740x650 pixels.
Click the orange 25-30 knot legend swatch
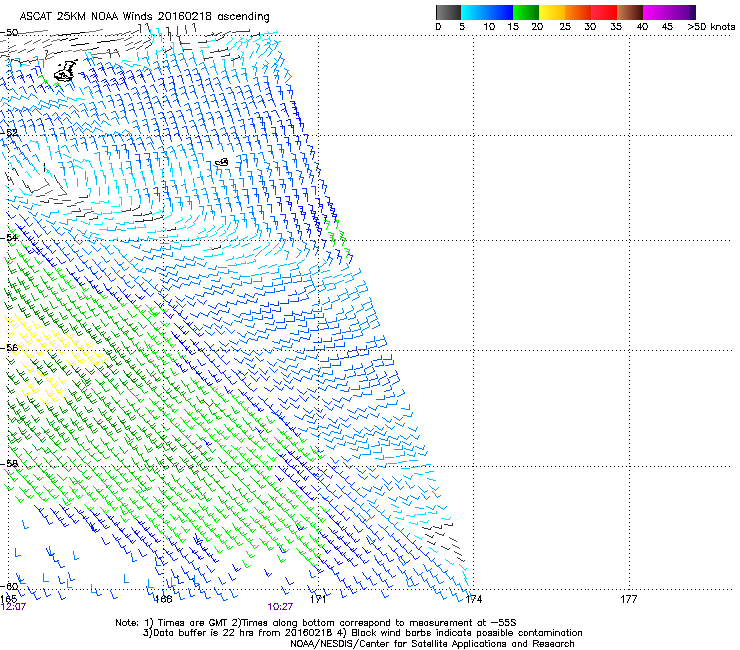(x=578, y=12)
